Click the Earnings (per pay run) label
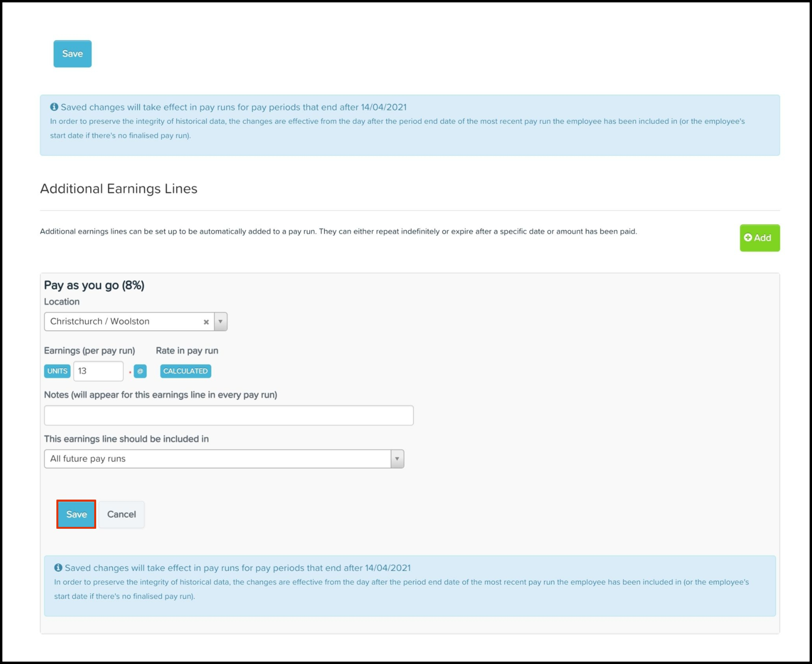This screenshot has width=812, height=664. (89, 351)
